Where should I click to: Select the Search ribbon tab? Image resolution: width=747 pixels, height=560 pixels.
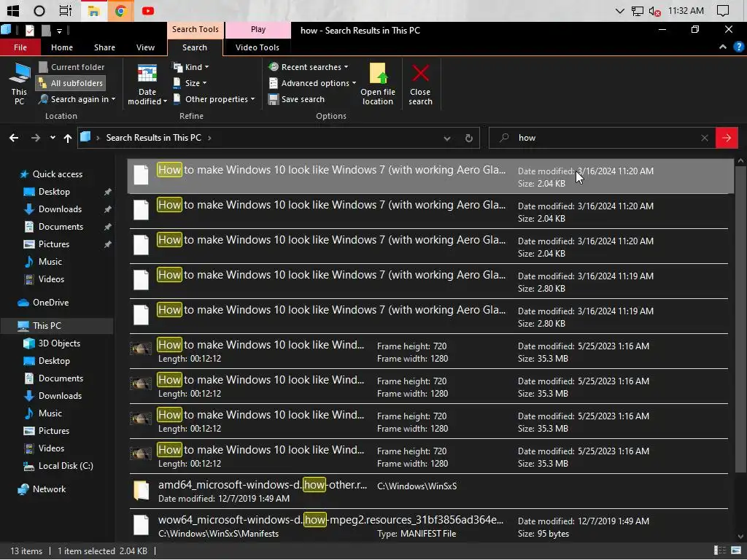[x=194, y=47]
